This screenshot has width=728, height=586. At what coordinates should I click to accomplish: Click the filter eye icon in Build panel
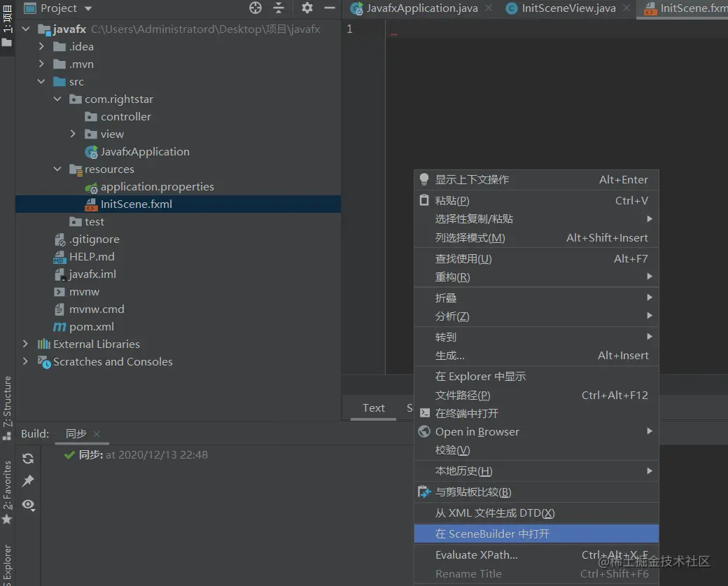pyautogui.click(x=28, y=505)
